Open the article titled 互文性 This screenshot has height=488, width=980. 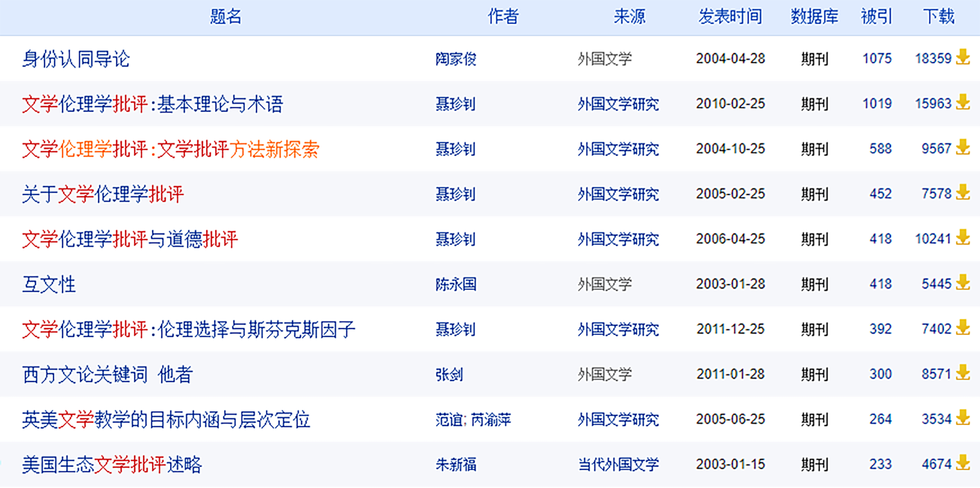coord(49,284)
